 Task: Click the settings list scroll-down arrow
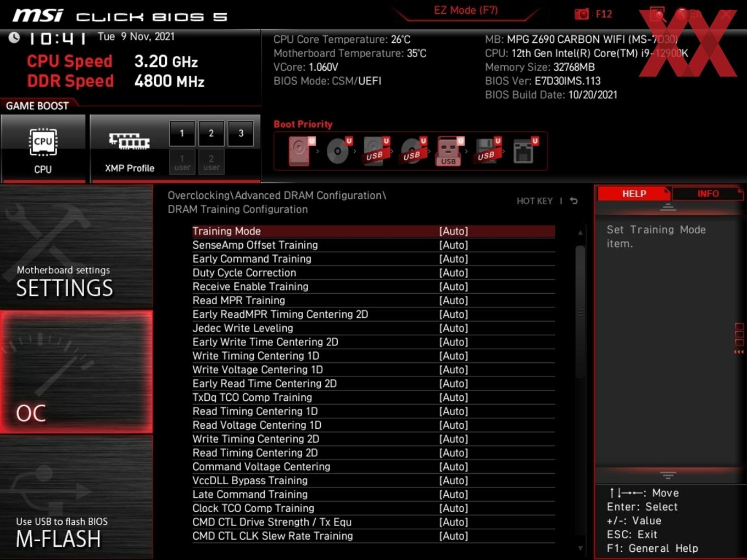point(581,548)
